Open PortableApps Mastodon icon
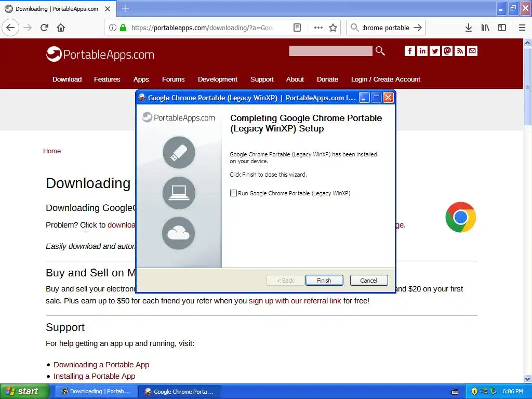 coord(447,51)
